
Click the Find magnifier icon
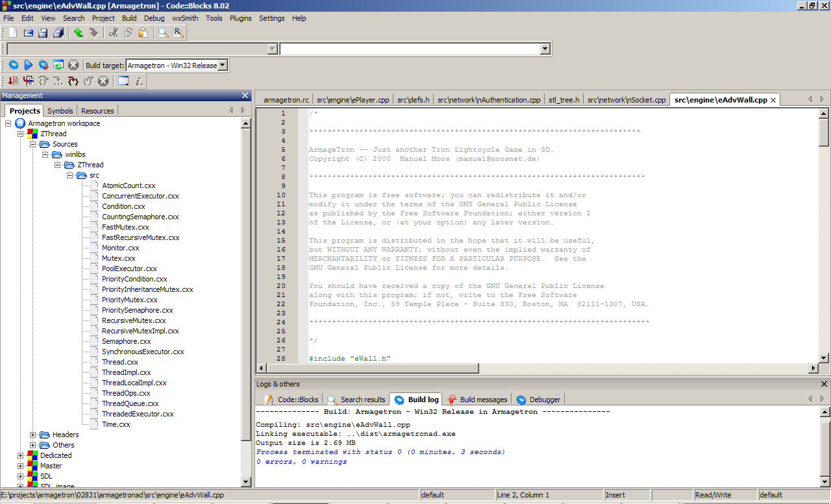163,32
